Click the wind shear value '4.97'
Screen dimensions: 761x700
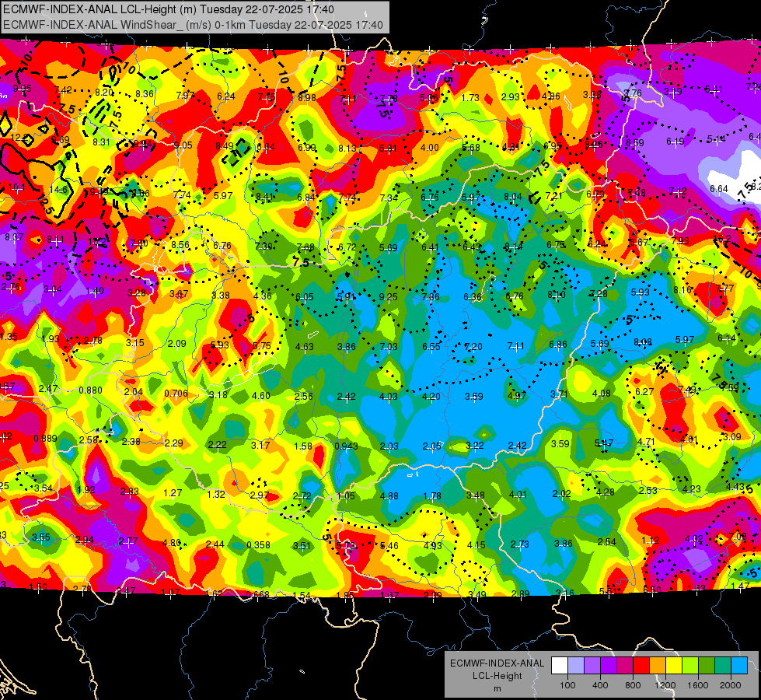(x=516, y=395)
